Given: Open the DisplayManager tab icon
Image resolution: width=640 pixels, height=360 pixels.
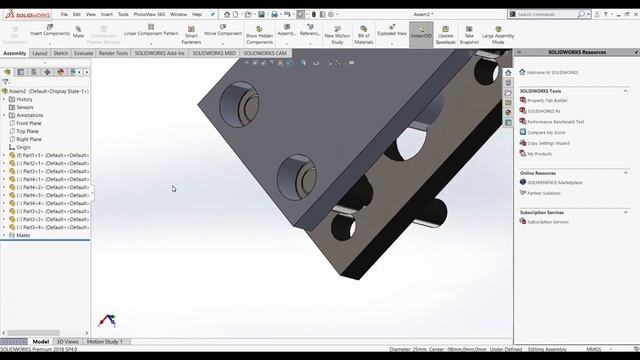Looking at the screenshot, I should 61,72.
